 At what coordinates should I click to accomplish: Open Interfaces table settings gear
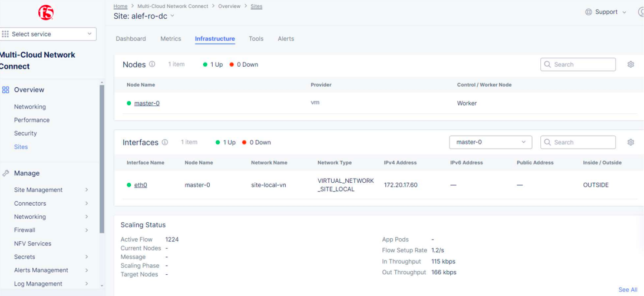coord(631,142)
